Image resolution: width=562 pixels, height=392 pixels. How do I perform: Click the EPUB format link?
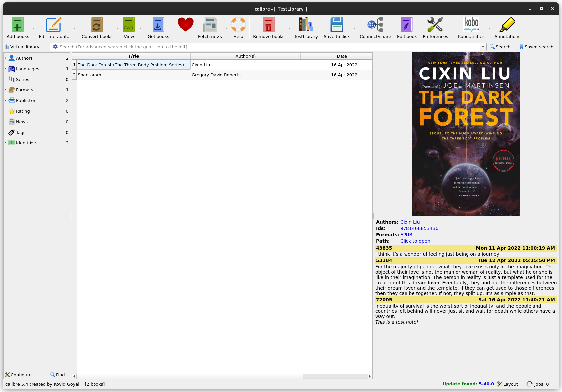[x=406, y=235]
